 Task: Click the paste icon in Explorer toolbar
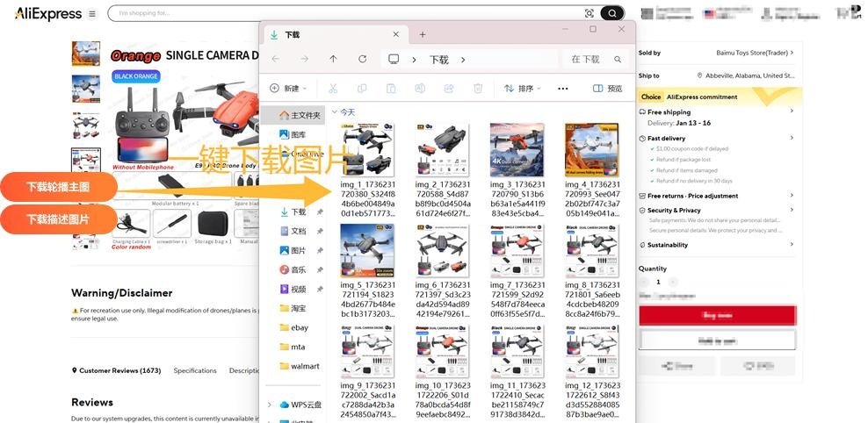[391, 89]
